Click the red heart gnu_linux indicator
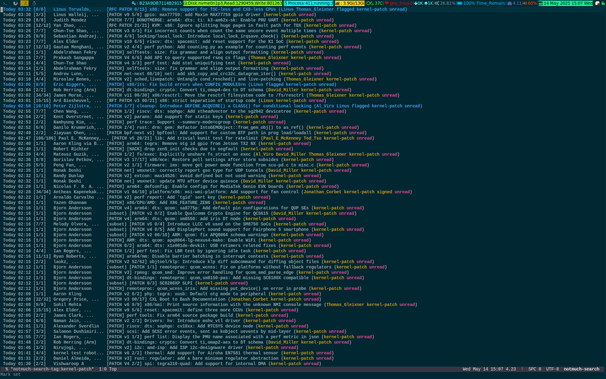 point(398,3)
